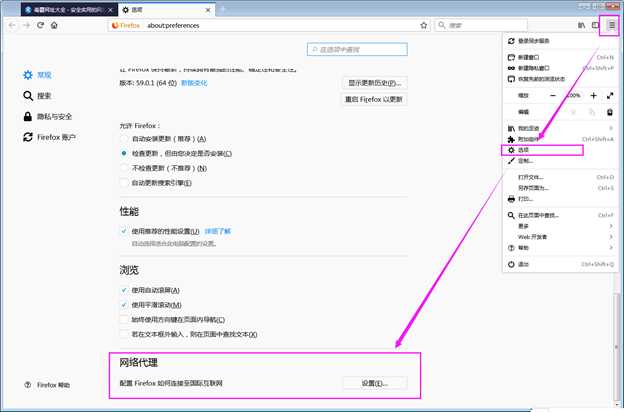Toggle use smooth scrolling (M) checkbox
Screen dimensions: 624x412
pyautogui.click(x=124, y=305)
